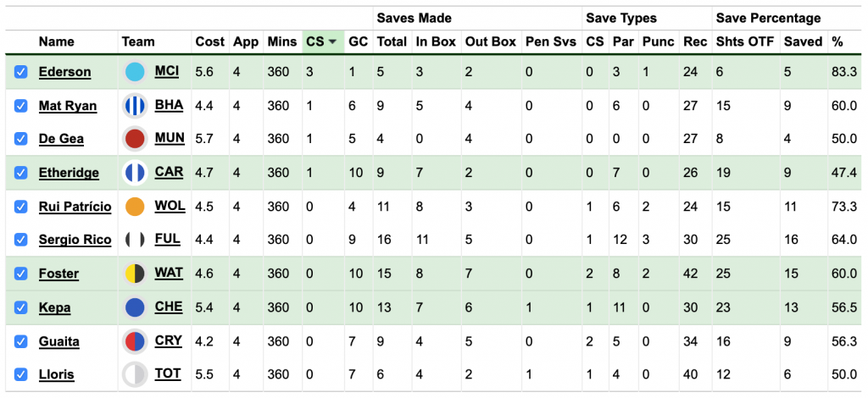Click Foster's save percentage cell 60.0
This screenshot has height=398, width=868.
tap(843, 274)
